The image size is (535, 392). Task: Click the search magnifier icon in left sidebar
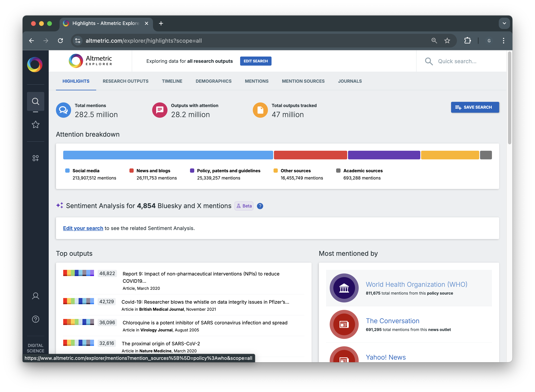click(x=35, y=101)
